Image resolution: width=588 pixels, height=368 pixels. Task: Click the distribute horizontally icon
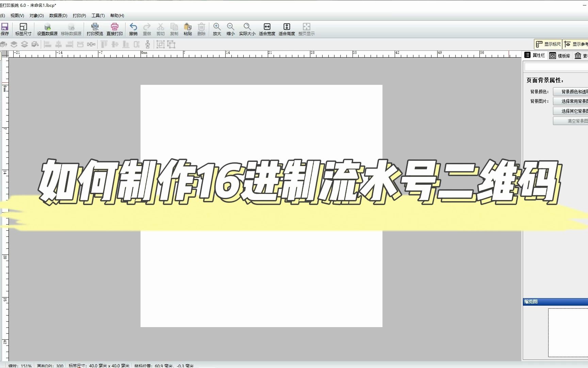point(91,44)
